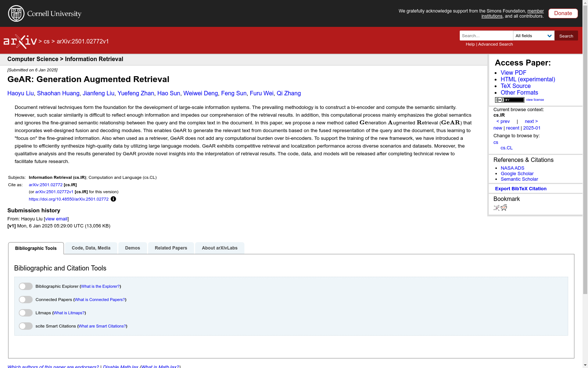The height and width of the screenshot is (368, 588).
Task: Open author Feng Sun's link
Action: 234,93
